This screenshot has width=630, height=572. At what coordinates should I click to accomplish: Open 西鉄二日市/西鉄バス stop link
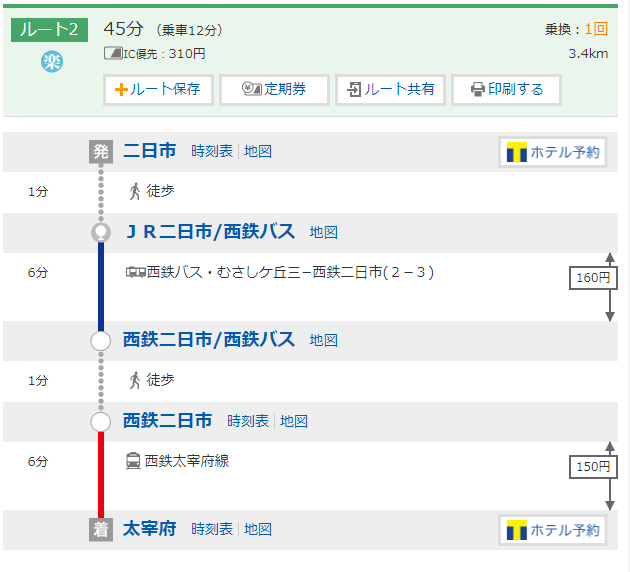pos(209,339)
